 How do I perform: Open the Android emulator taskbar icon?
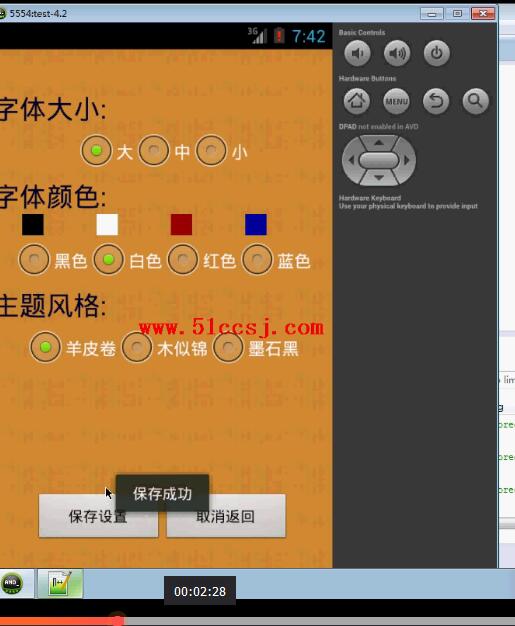coord(12,583)
